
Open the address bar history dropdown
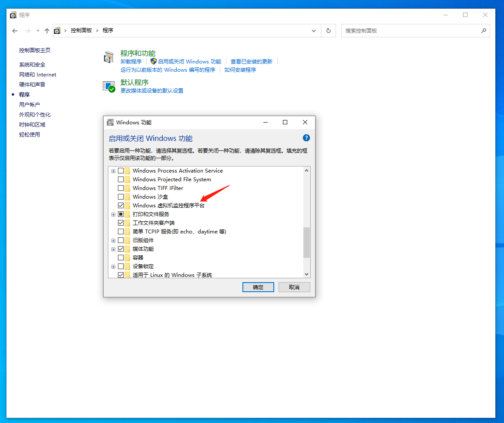(x=314, y=31)
